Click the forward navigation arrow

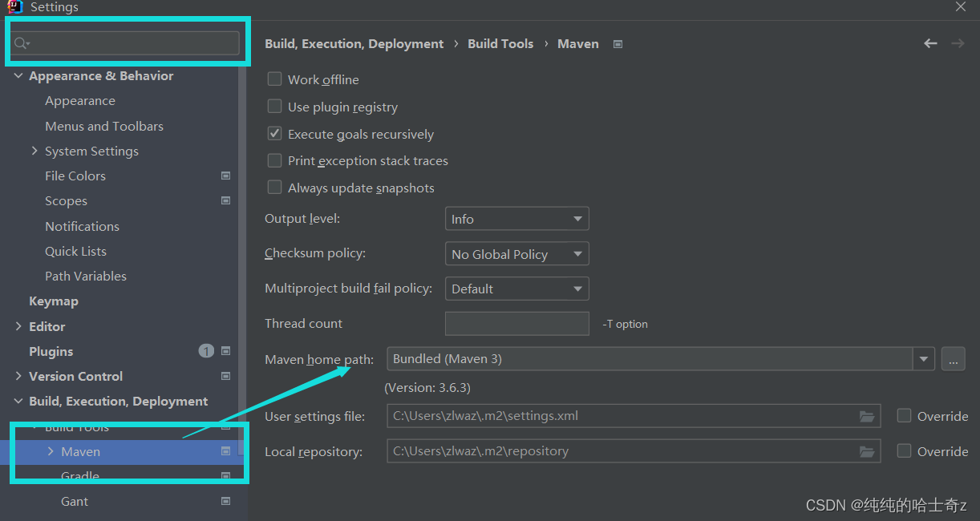(958, 43)
